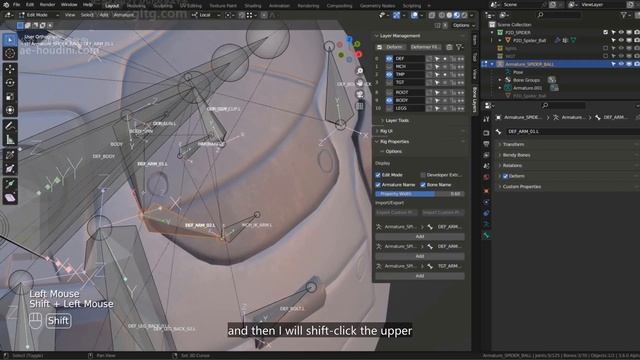Expand the Relations panel
The width and height of the screenshot is (640, 360).
click(x=512, y=166)
